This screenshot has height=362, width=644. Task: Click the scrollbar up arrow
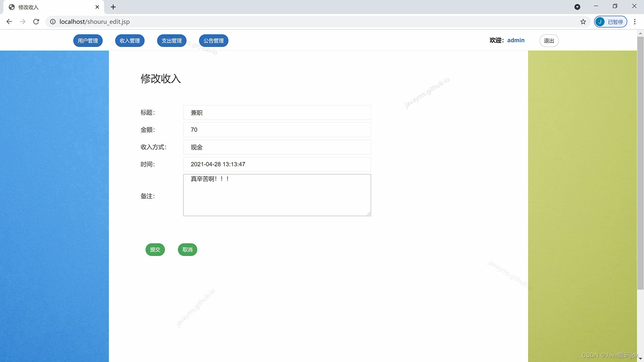tap(640, 33)
